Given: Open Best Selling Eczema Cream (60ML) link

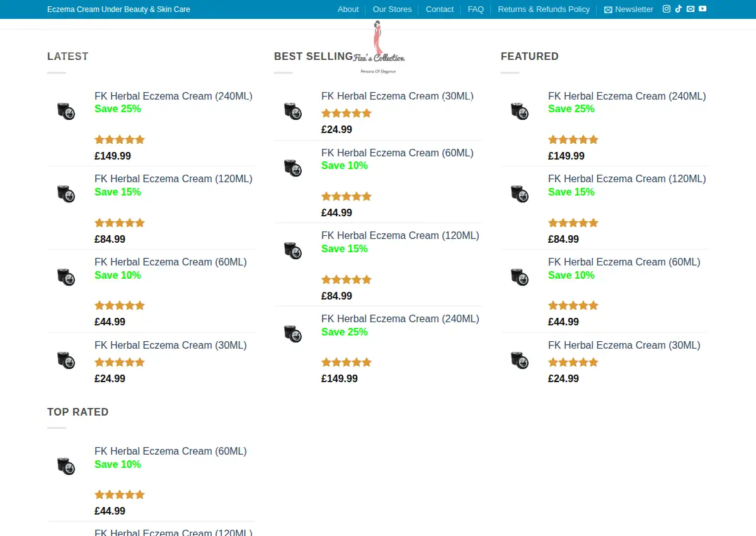Looking at the screenshot, I should point(398,153).
